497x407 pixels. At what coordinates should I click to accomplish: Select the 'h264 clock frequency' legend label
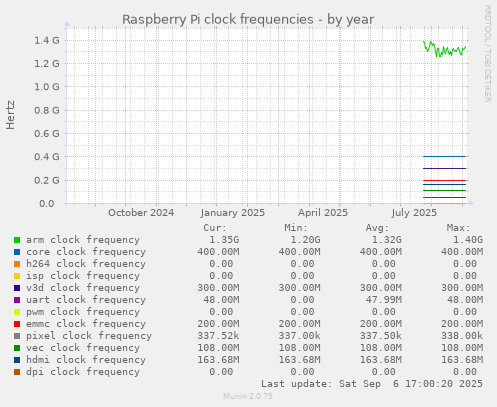(x=86, y=264)
